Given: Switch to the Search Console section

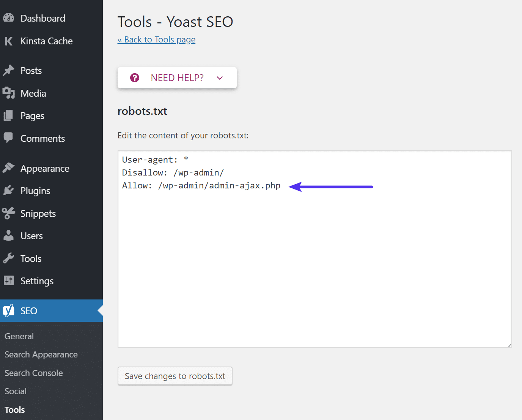Looking at the screenshot, I should click(x=33, y=373).
